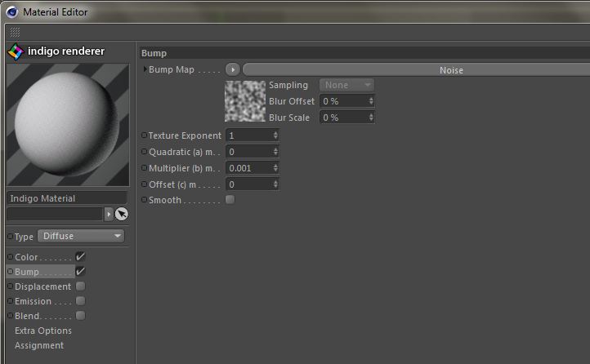Click the Blur Scale stepper arrows
This screenshot has width=590, height=364.
tap(371, 118)
